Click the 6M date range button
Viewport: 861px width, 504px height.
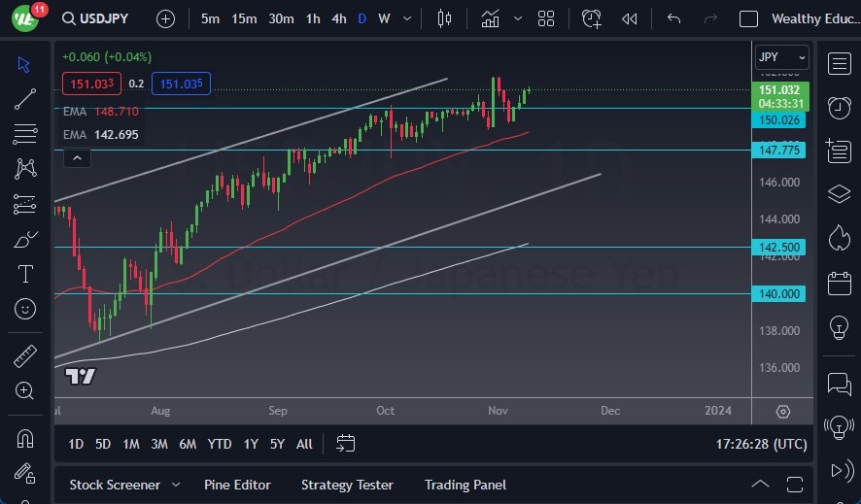pyautogui.click(x=188, y=444)
